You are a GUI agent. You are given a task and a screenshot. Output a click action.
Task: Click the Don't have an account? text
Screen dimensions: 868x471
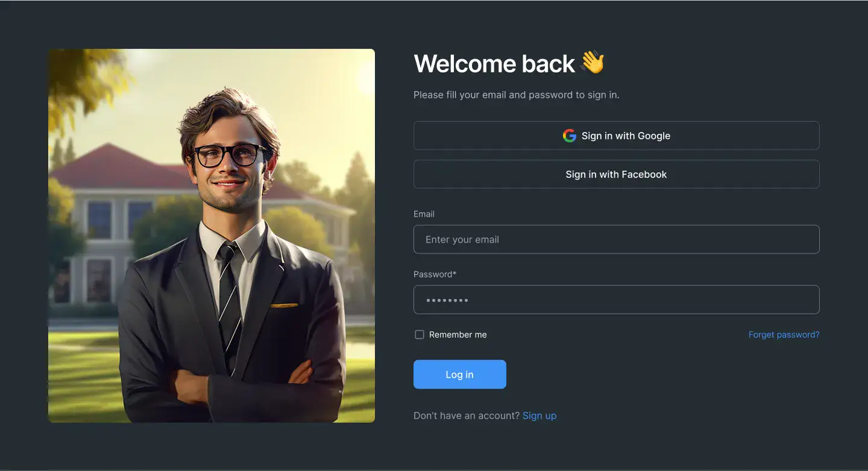[x=467, y=416]
